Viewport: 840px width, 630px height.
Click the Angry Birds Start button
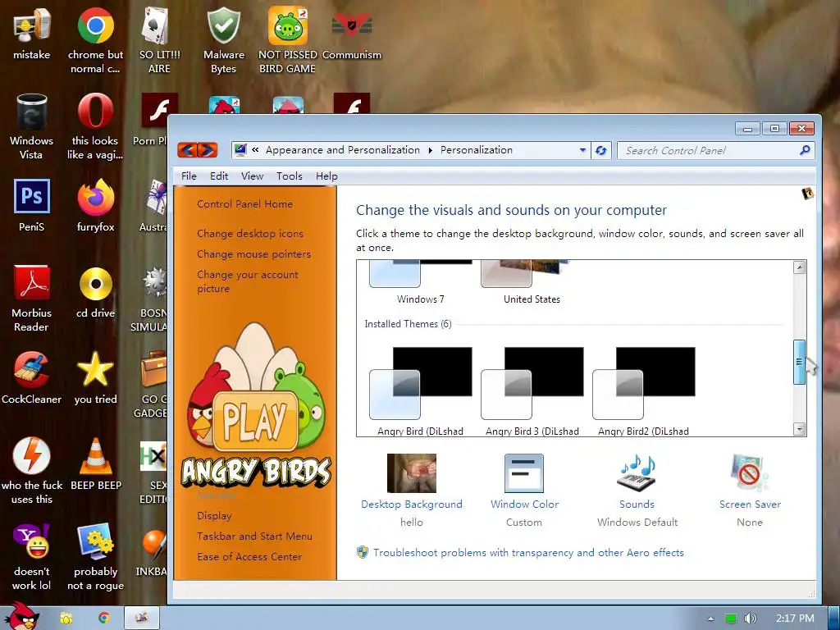click(x=21, y=616)
